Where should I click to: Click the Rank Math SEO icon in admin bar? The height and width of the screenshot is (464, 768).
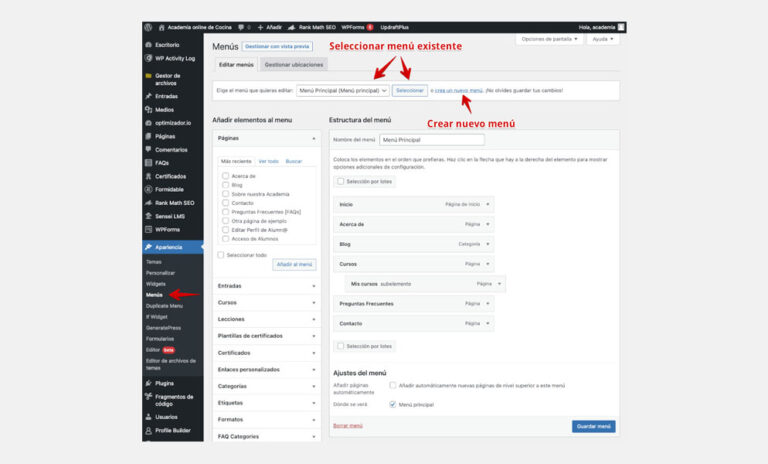point(291,27)
